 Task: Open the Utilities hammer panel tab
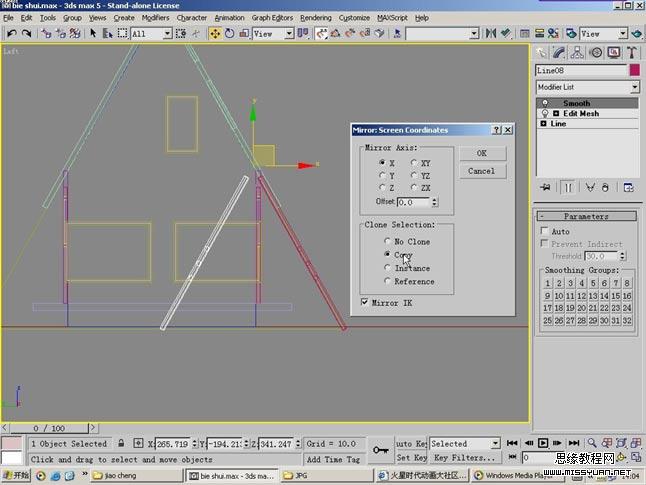[632, 53]
